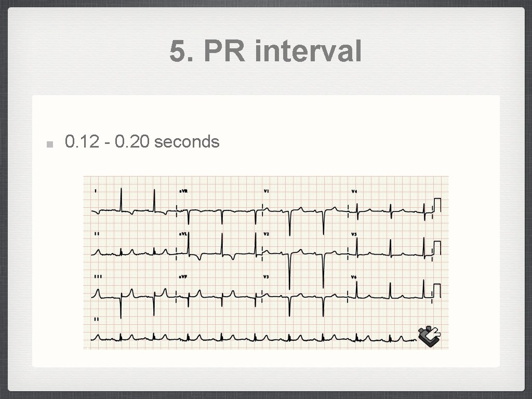Click the V1 lead label

[x=266, y=191]
